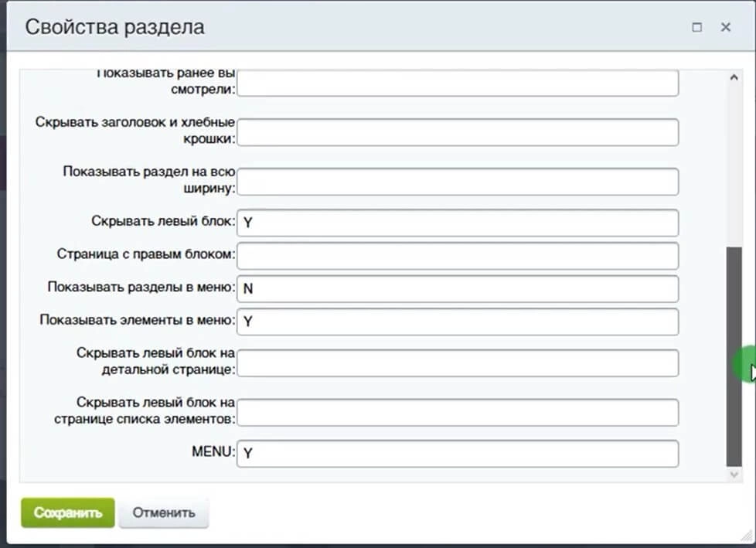756x548 pixels.
Task: Click the Свойства раздела title text
Action: [x=114, y=27]
